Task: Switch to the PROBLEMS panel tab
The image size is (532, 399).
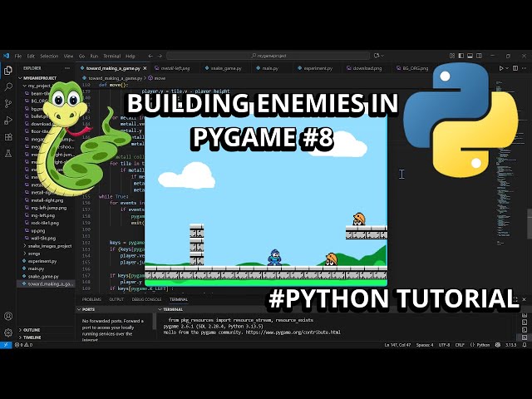Action: [91, 299]
